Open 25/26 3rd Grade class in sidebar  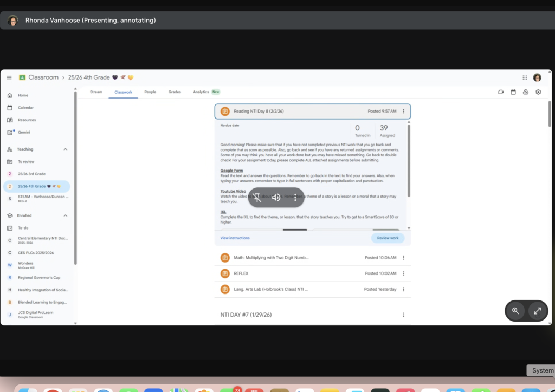point(31,174)
